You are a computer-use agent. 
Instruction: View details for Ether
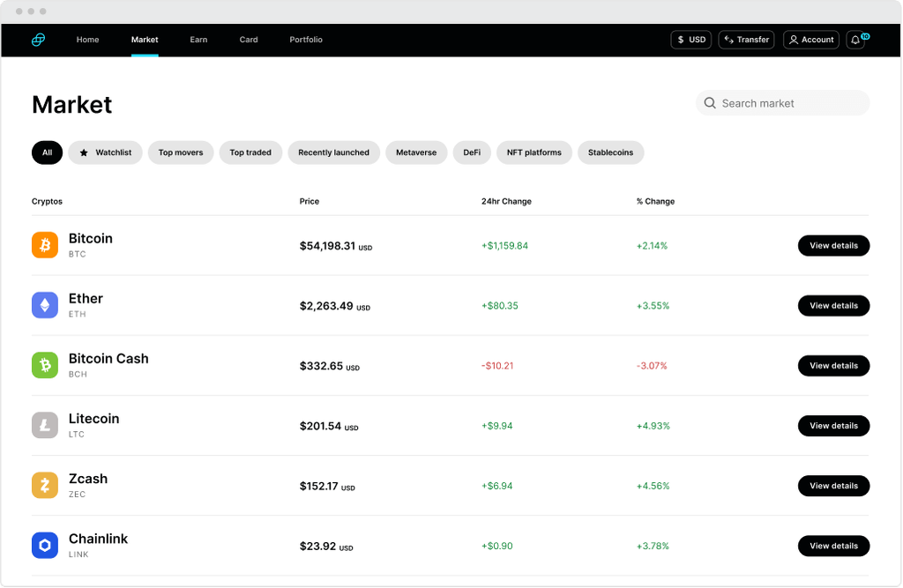click(834, 305)
